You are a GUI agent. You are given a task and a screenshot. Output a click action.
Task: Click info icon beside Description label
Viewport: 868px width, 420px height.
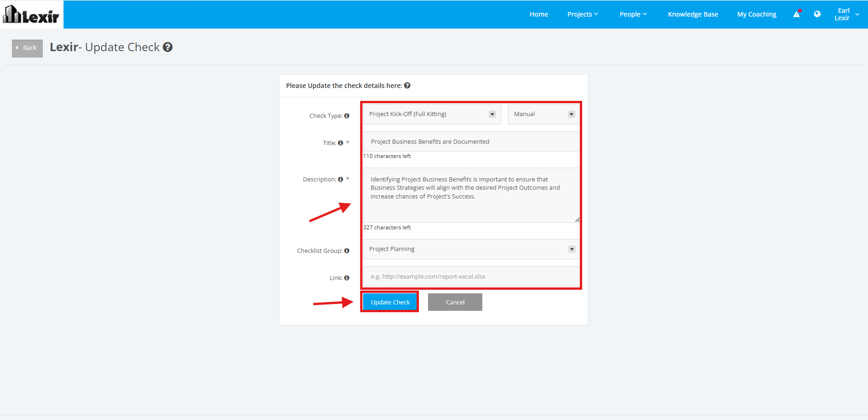[x=341, y=179]
